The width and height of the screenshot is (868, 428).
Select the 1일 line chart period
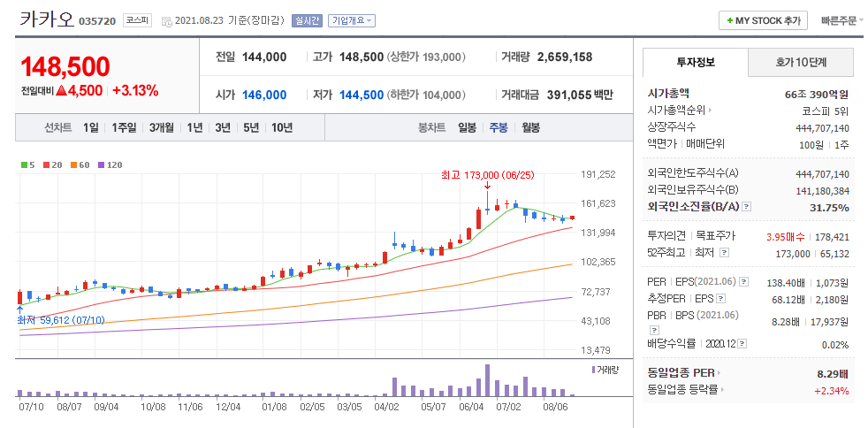pos(91,128)
